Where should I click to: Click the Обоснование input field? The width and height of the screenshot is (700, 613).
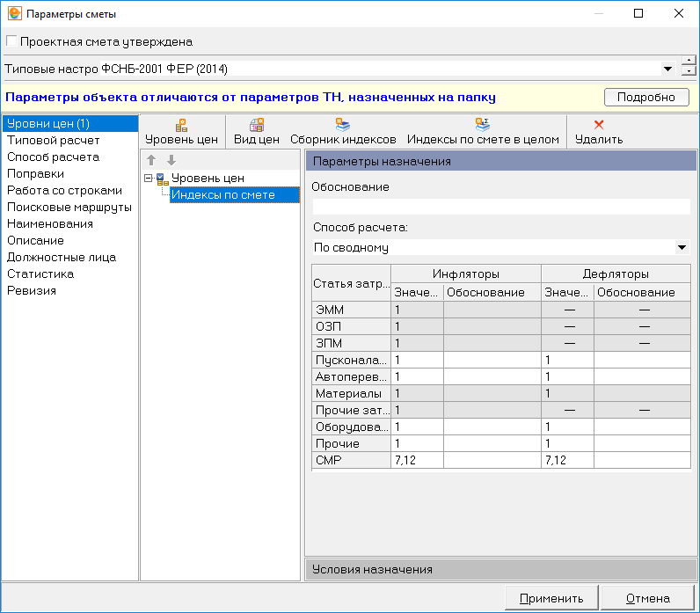pyautogui.click(x=500, y=207)
